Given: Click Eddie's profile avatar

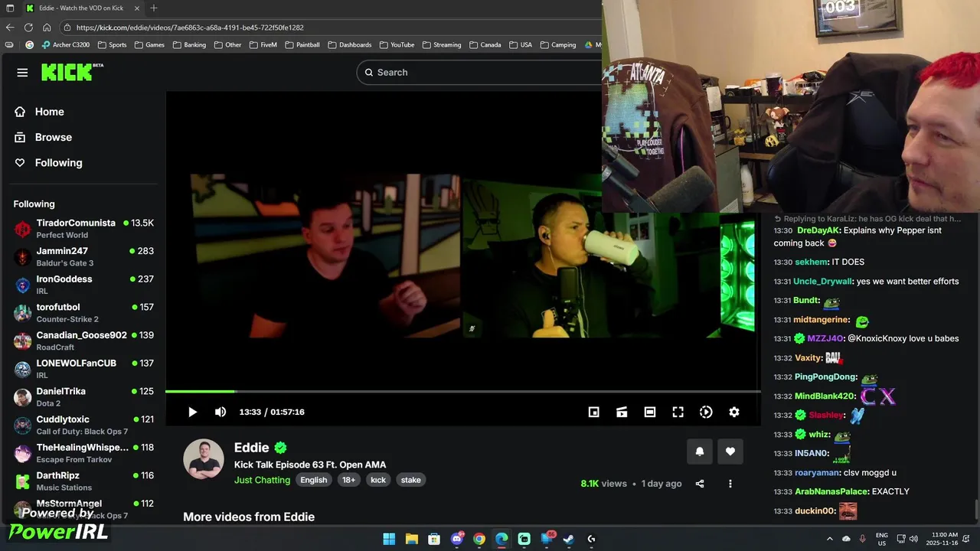Looking at the screenshot, I should coord(204,459).
